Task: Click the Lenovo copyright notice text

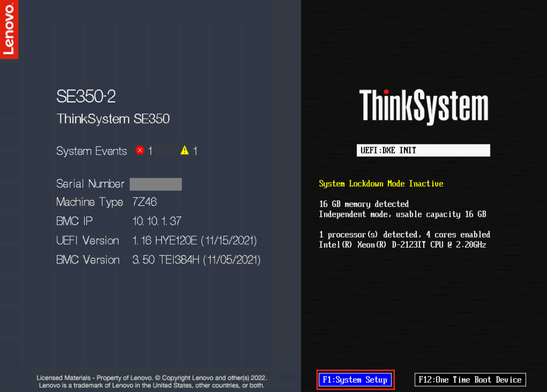Action: point(152,381)
